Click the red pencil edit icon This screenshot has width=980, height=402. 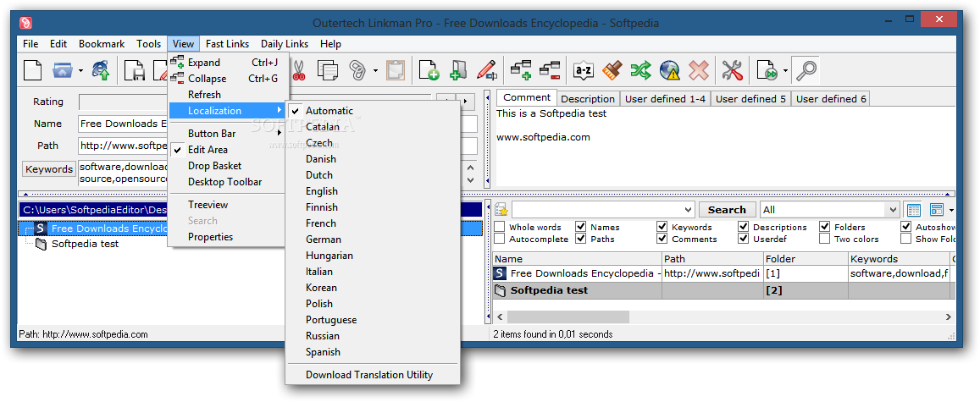[x=486, y=70]
